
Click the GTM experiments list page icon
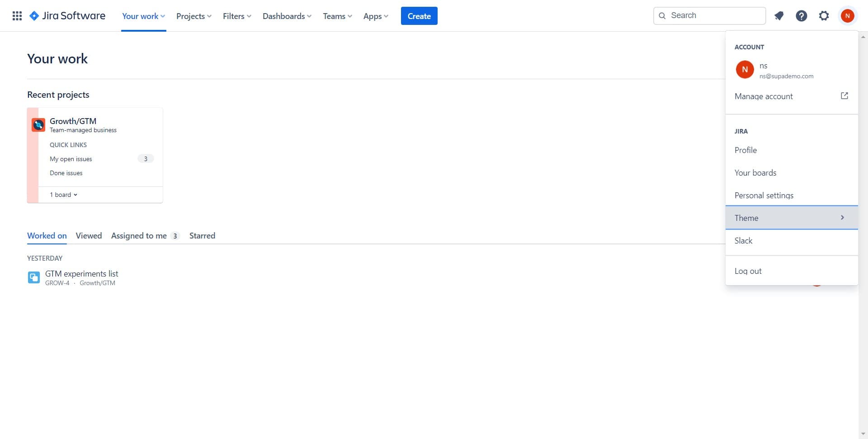coord(33,277)
